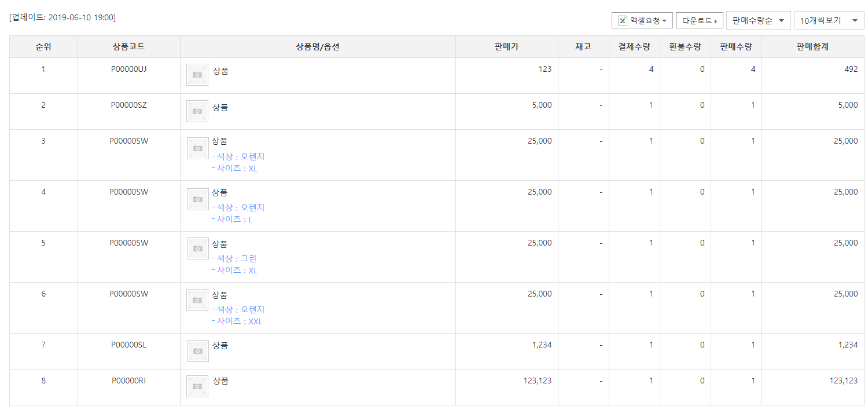Click the 사이즈 : XXL option text
This screenshot has width=868, height=406.
[x=239, y=321]
